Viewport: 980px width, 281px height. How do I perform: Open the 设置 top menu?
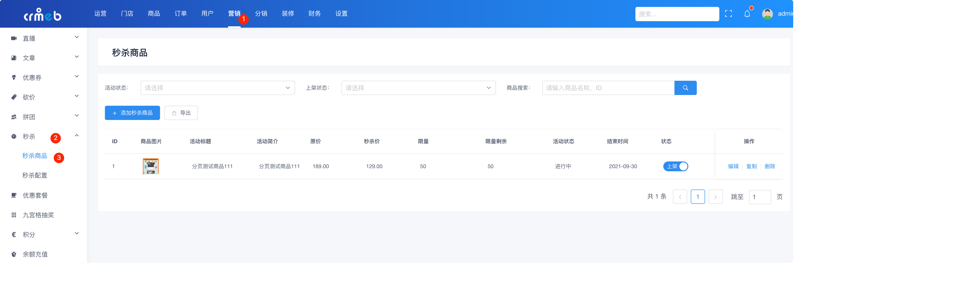click(341, 14)
